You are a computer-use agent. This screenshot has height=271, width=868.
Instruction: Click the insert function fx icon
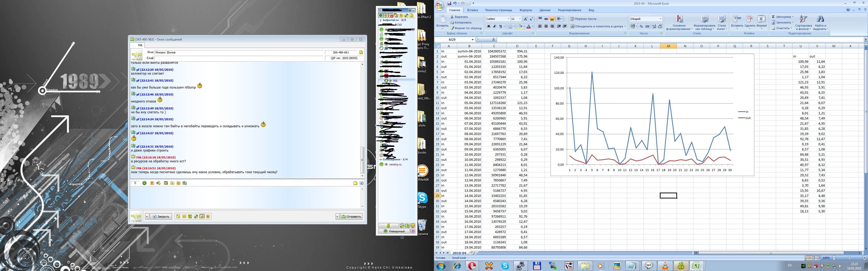pos(494,40)
